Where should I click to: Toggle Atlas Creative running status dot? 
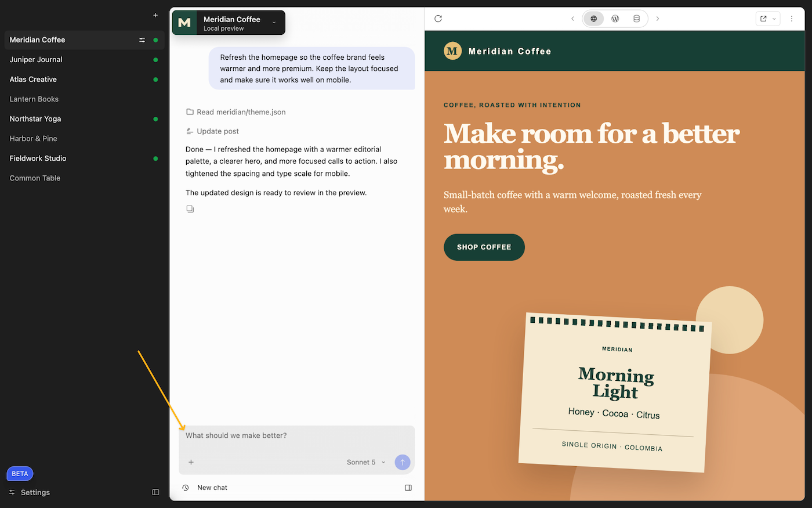[155, 80]
